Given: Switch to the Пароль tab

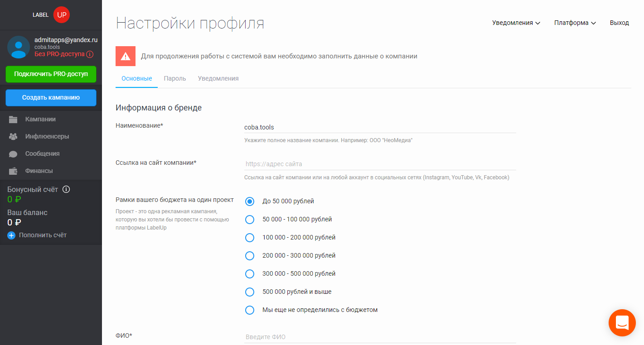Looking at the screenshot, I should coord(175,78).
